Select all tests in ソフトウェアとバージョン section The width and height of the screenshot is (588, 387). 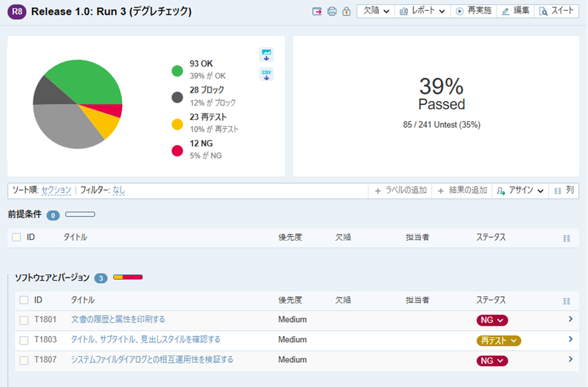(x=24, y=300)
